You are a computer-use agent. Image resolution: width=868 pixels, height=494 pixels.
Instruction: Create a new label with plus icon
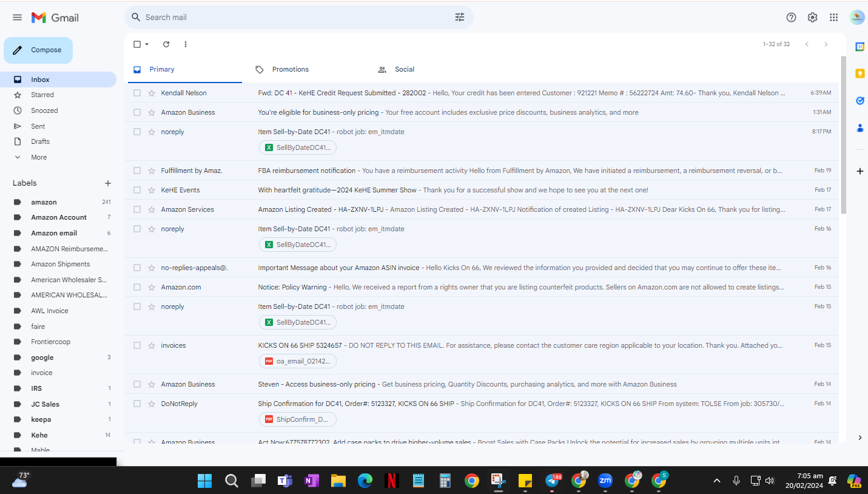point(108,183)
